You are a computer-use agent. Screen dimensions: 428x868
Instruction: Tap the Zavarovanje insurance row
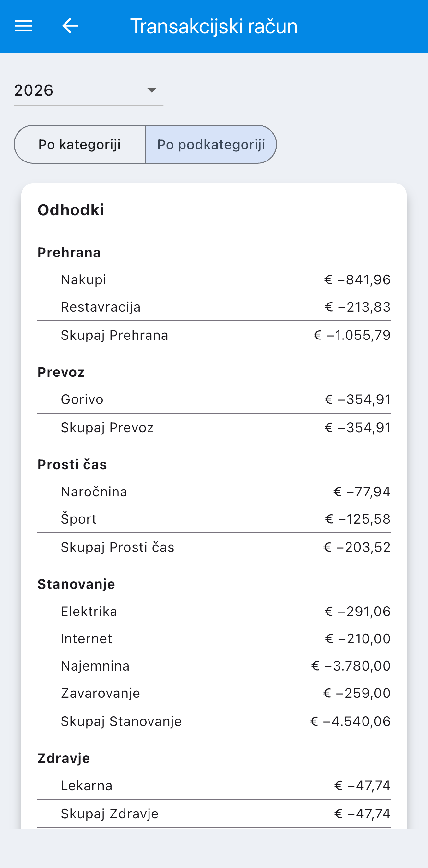point(214,693)
